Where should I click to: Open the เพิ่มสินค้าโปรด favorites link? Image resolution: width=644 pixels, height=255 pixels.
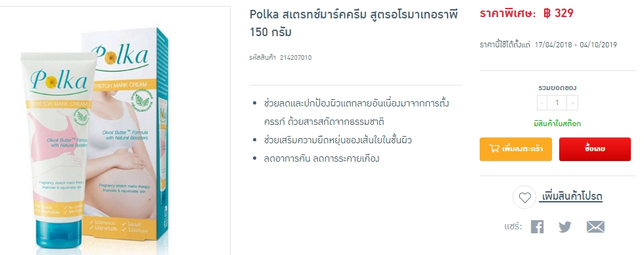click(572, 197)
